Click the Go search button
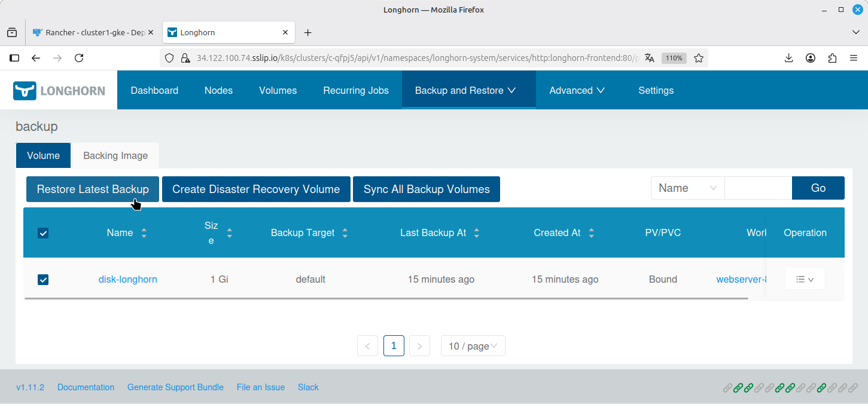 point(818,188)
